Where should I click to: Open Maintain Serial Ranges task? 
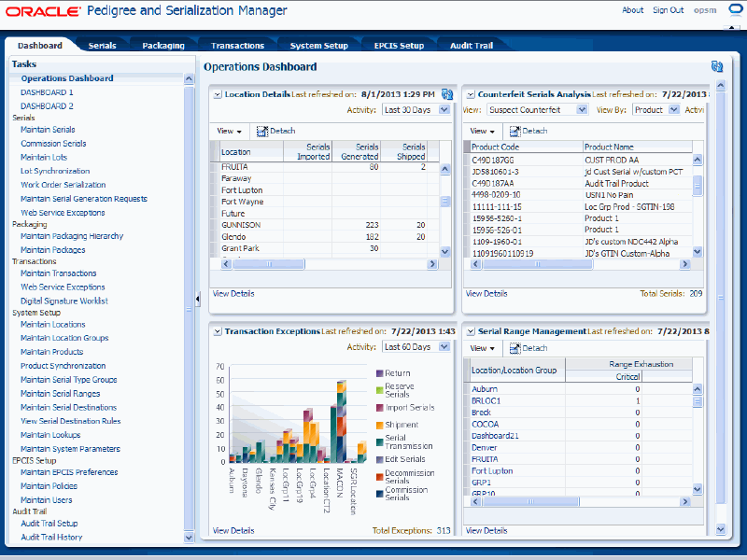click(60, 394)
